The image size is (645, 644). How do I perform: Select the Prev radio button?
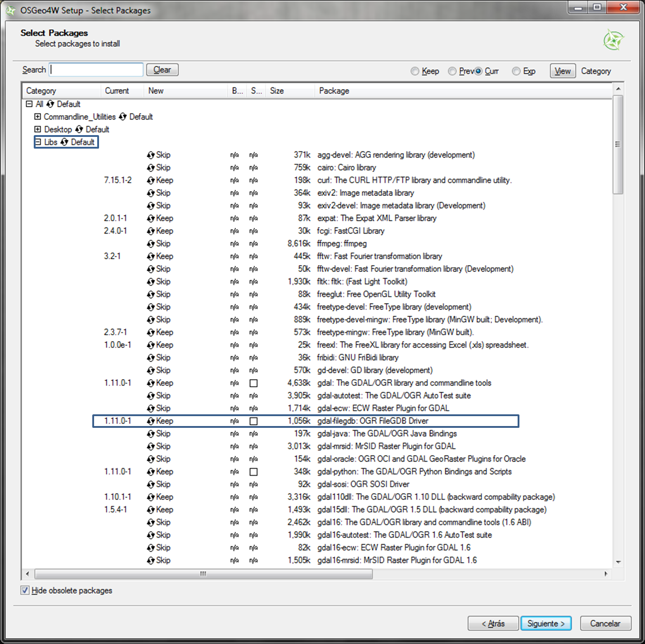pos(452,71)
